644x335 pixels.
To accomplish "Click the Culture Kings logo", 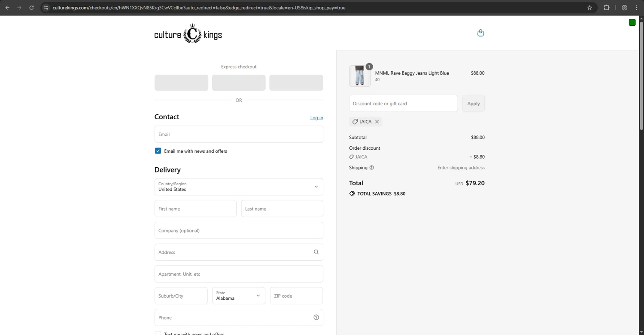I will (188, 33).
